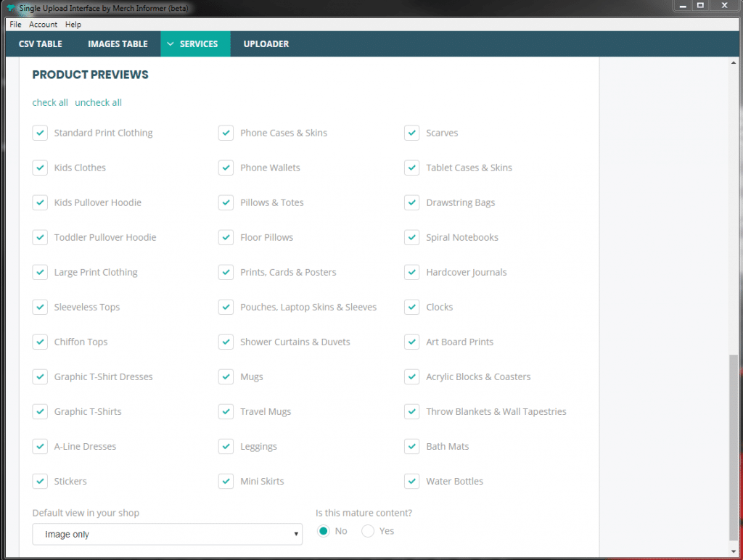Toggle the Water Bottles checkbox
Image resolution: width=743 pixels, height=560 pixels.
(412, 481)
